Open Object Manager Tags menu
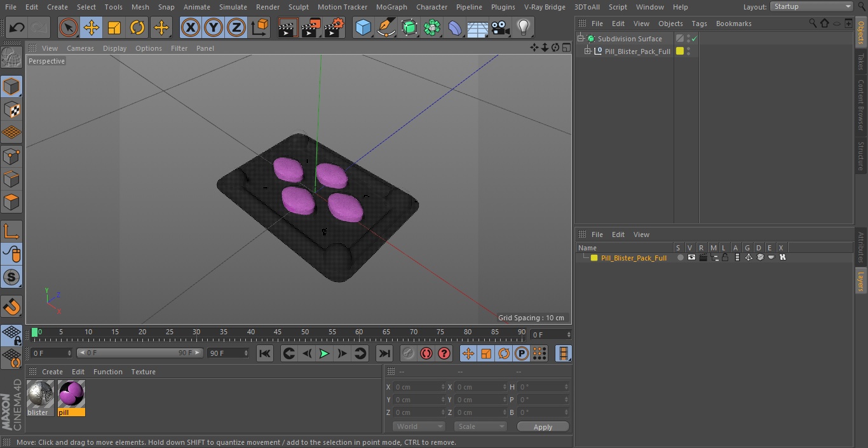868x448 pixels. [x=699, y=24]
